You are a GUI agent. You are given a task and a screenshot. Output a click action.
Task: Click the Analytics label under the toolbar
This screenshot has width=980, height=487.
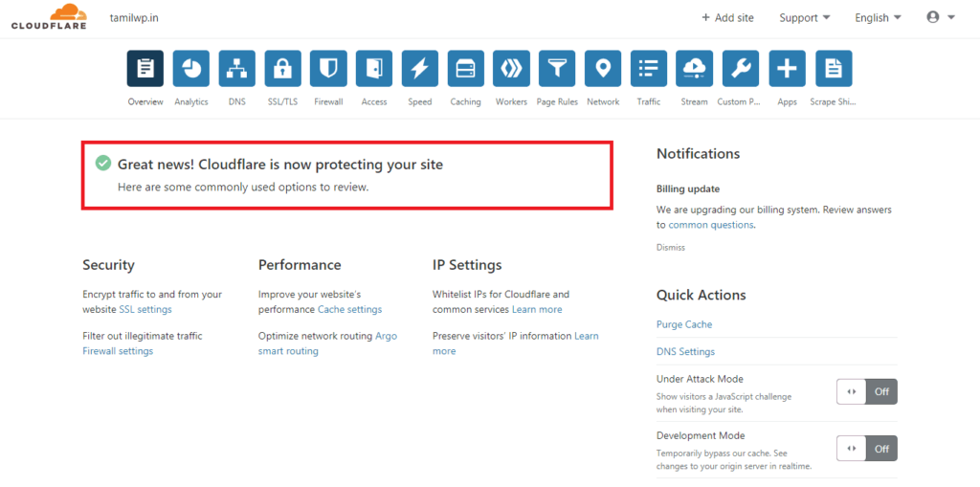(191, 102)
